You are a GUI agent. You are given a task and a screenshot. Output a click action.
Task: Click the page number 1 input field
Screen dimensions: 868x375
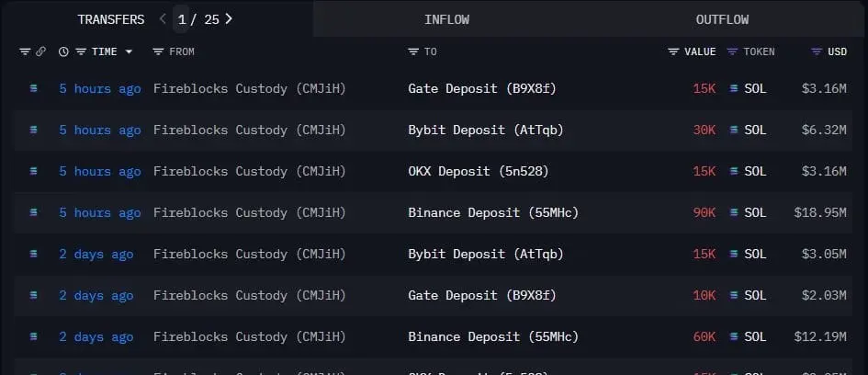(181, 19)
